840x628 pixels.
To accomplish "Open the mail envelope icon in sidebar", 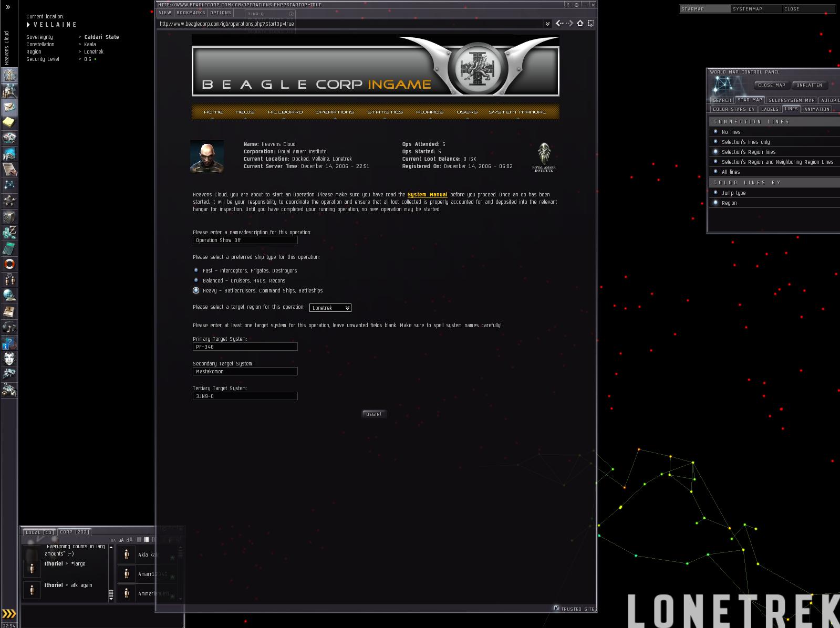I will point(9,107).
